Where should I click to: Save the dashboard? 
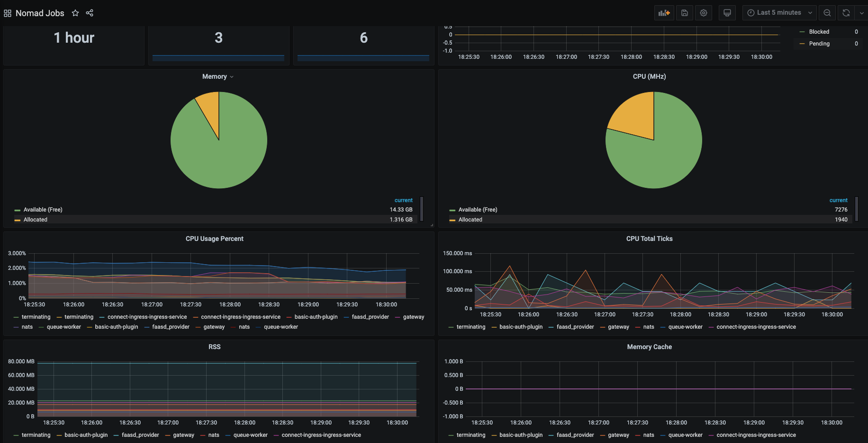point(685,13)
